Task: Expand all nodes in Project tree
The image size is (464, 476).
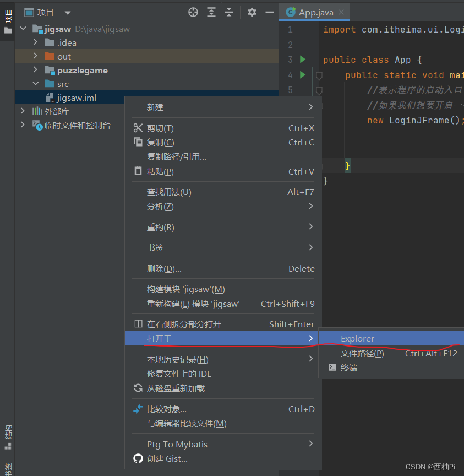Action: point(211,12)
